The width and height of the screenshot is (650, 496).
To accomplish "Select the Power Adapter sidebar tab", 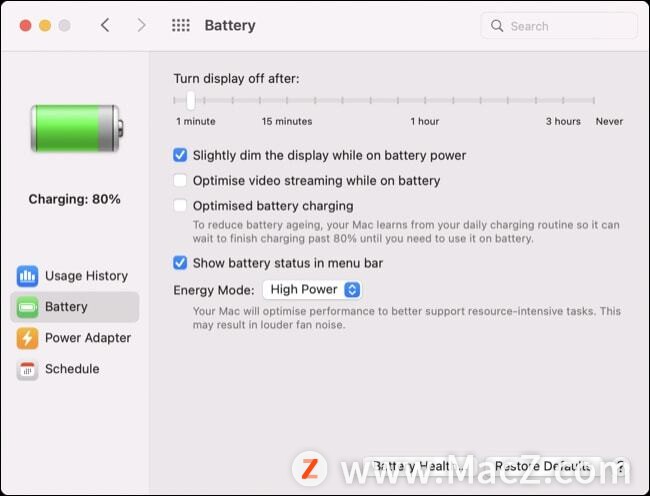I will click(75, 338).
